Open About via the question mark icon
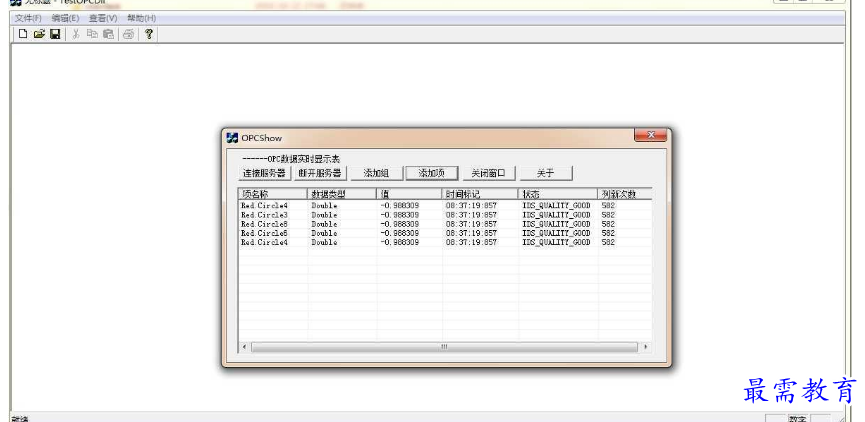The height and width of the screenshot is (422, 865). tap(148, 34)
